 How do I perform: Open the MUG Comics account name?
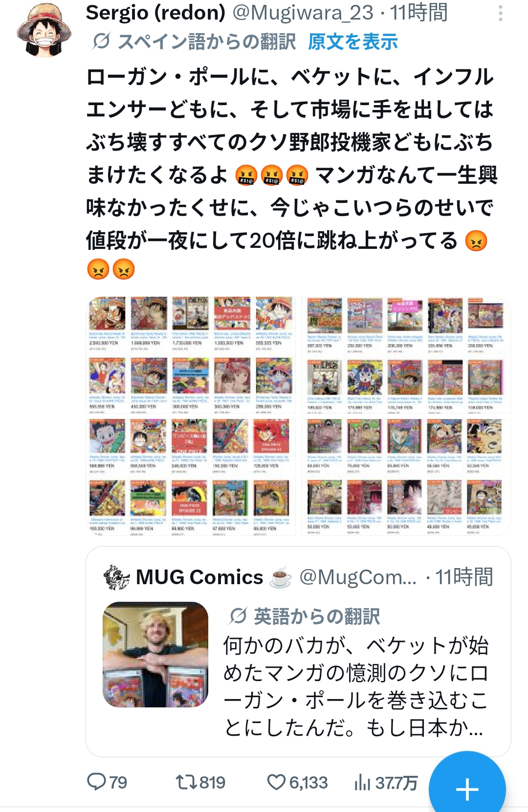199,577
